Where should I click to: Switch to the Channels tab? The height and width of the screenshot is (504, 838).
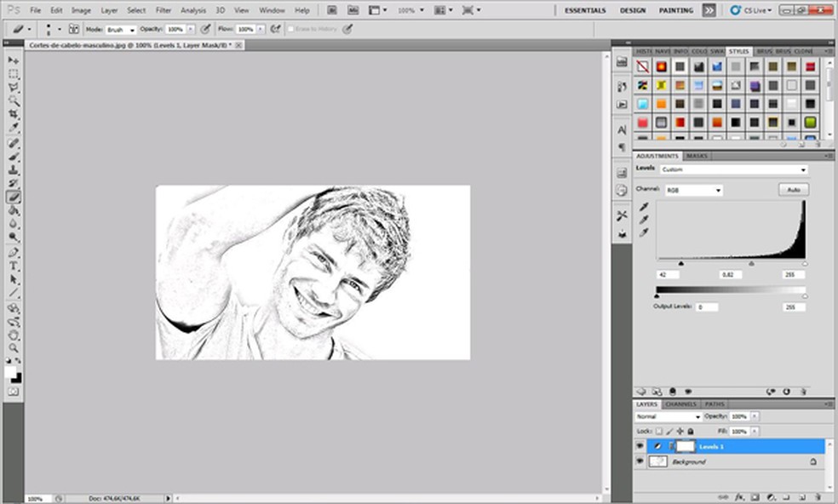(x=680, y=404)
